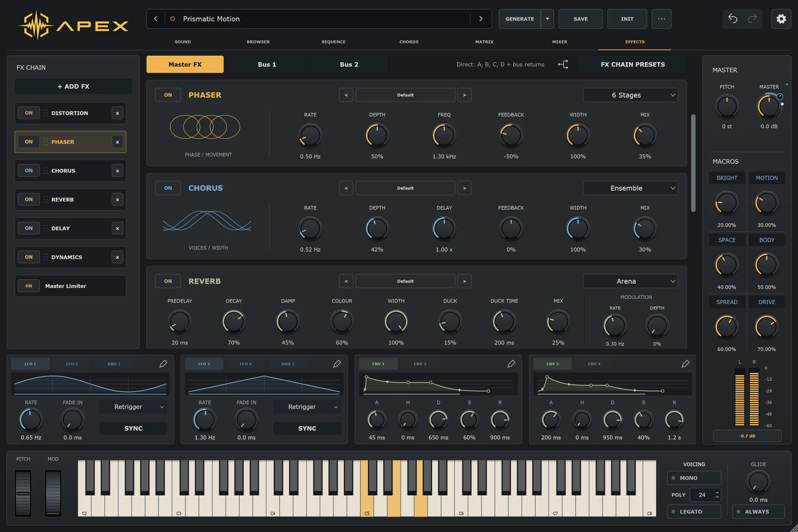Screen dimensions: 798x532
Task: Select the previous Phaser preset
Action: [x=346, y=95]
